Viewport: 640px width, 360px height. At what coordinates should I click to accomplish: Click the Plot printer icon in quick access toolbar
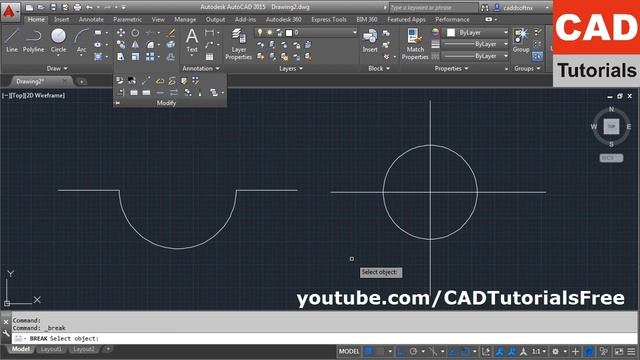pos(77,7)
